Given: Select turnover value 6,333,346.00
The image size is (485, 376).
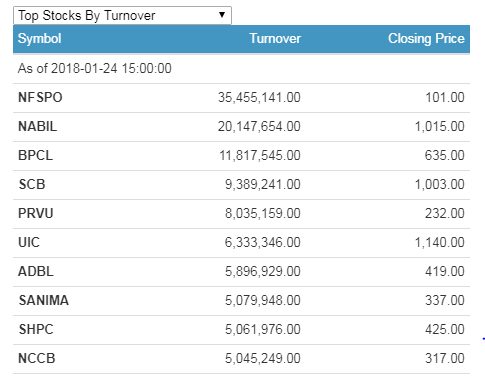Looking at the screenshot, I should (x=263, y=242).
